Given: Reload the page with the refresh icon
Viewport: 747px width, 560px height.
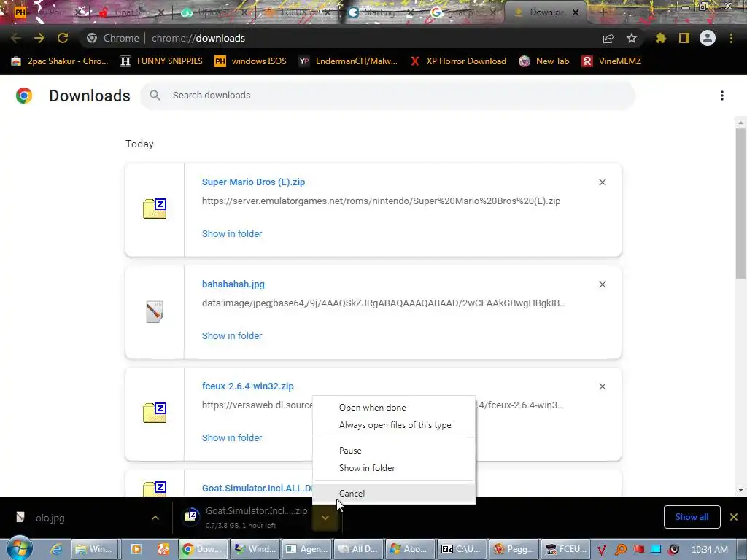Looking at the screenshot, I should coord(63,38).
